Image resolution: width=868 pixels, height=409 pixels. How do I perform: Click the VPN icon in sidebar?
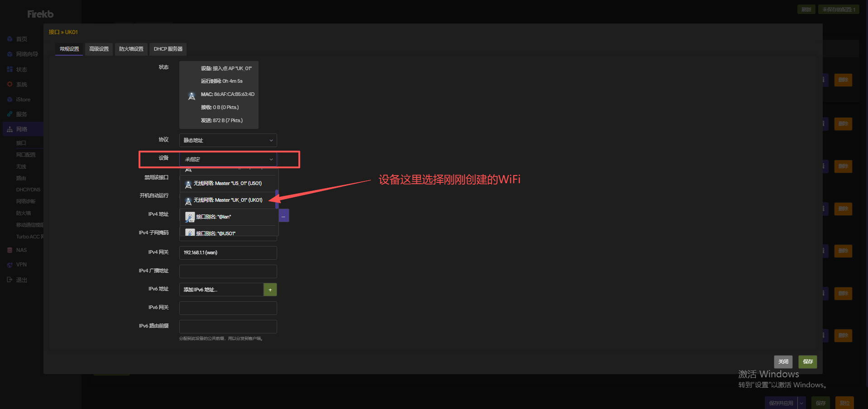coord(10,265)
